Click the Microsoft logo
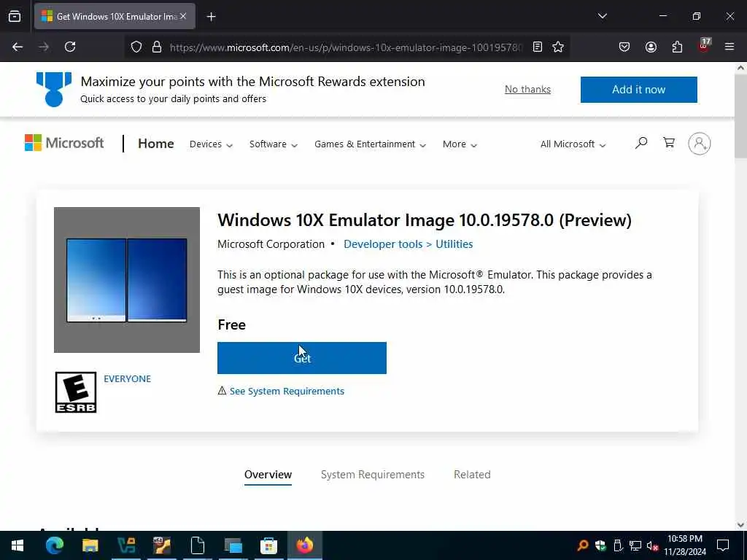The width and height of the screenshot is (747, 560). pos(64,143)
